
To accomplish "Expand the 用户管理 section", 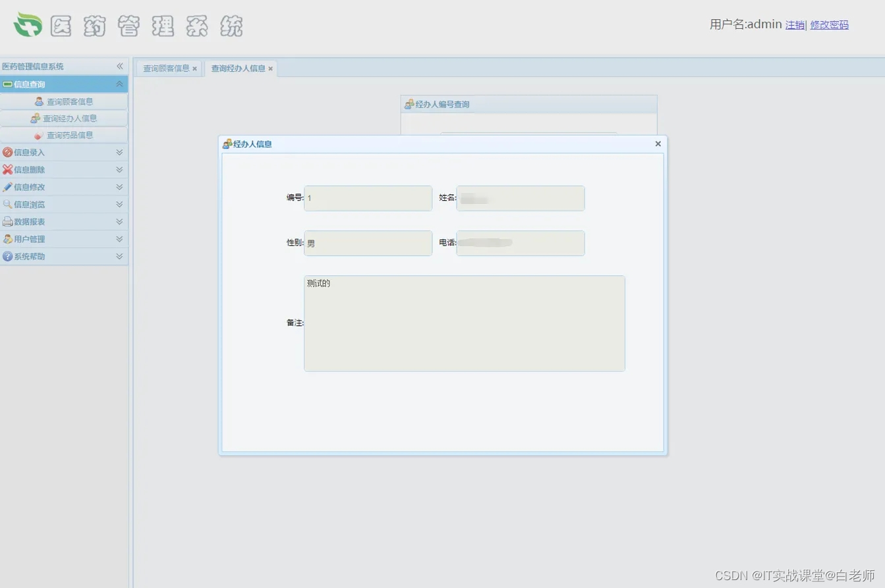I will [x=119, y=239].
